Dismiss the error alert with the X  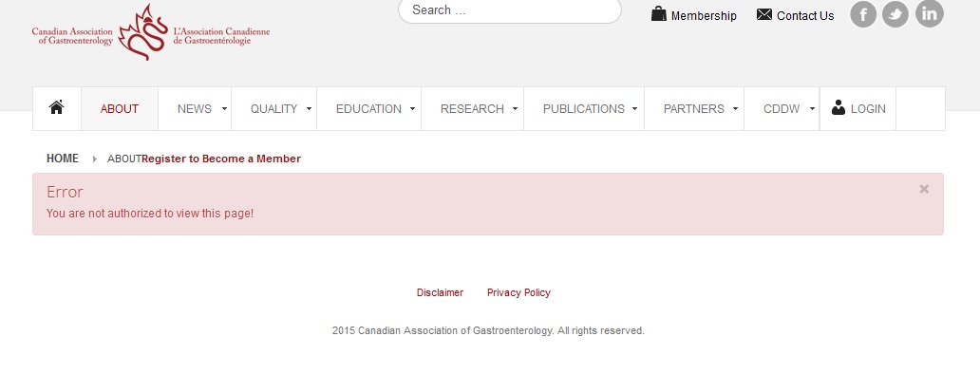tap(924, 189)
